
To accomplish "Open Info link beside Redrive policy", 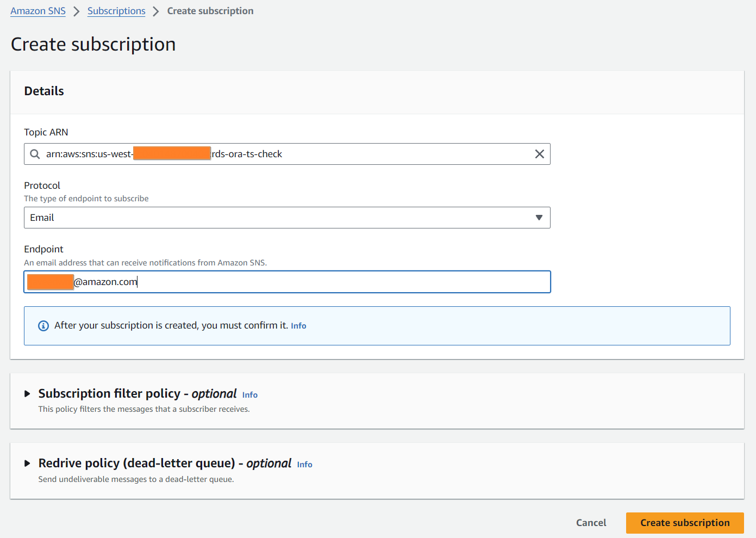I will [304, 465].
